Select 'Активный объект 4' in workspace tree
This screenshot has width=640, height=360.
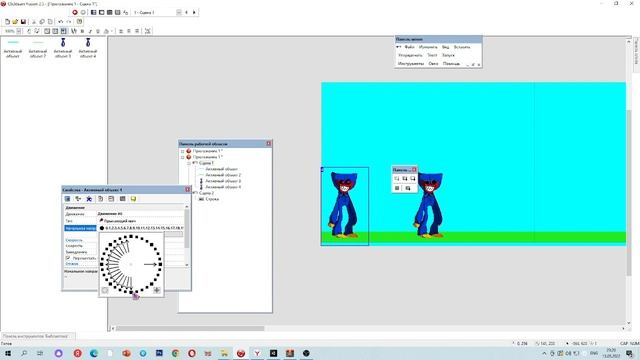(223, 187)
